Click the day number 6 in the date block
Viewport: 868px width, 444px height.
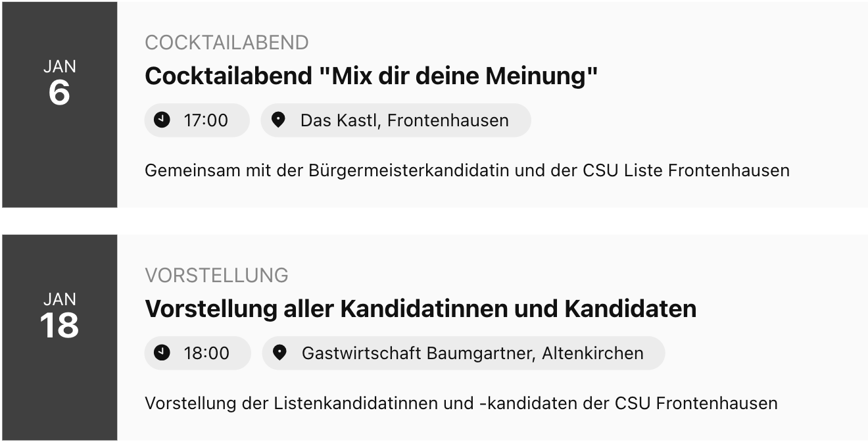point(59,93)
